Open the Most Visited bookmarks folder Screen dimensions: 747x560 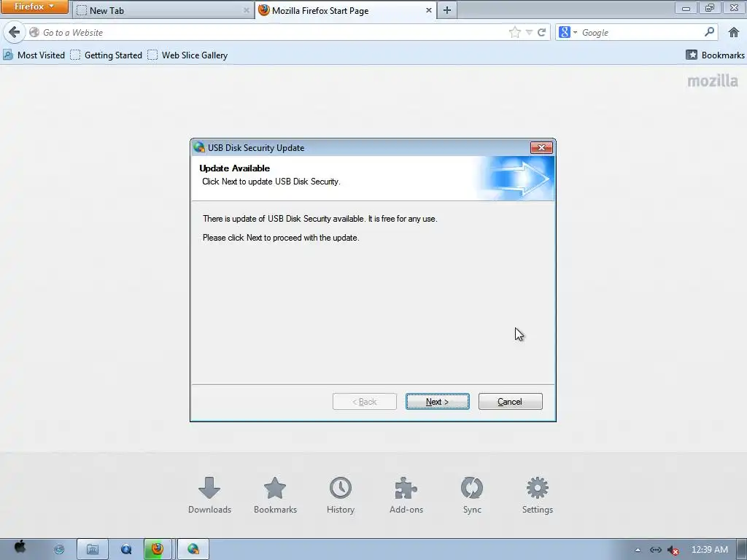pyautogui.click(x=34, y=55)
